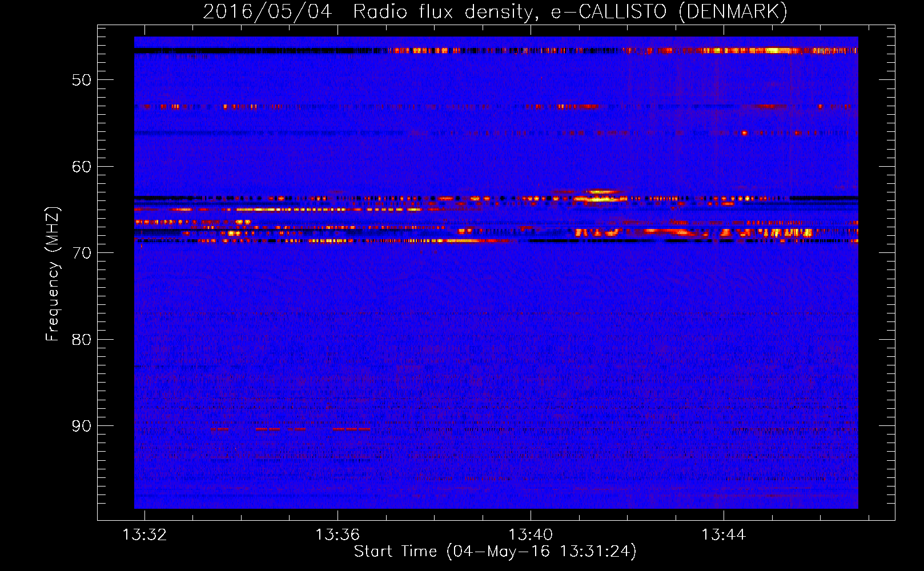Click the 70 MHz frequency tick label

tap(82, 253)
